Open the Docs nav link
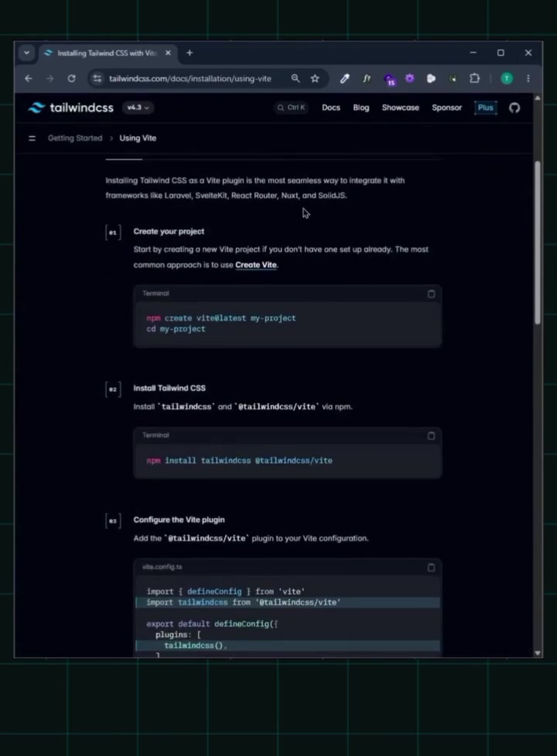This screenshot has height=756, width=557. [331, 107]
